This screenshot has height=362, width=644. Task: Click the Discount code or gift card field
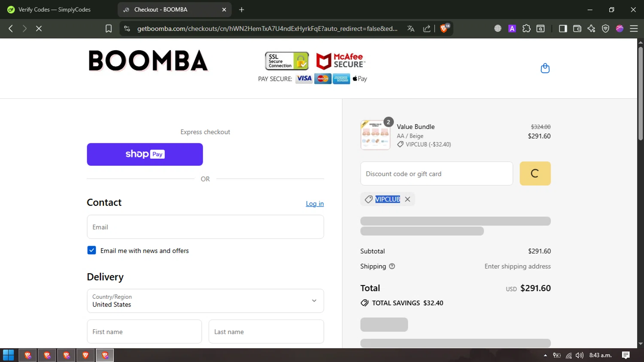coord(437,173)
